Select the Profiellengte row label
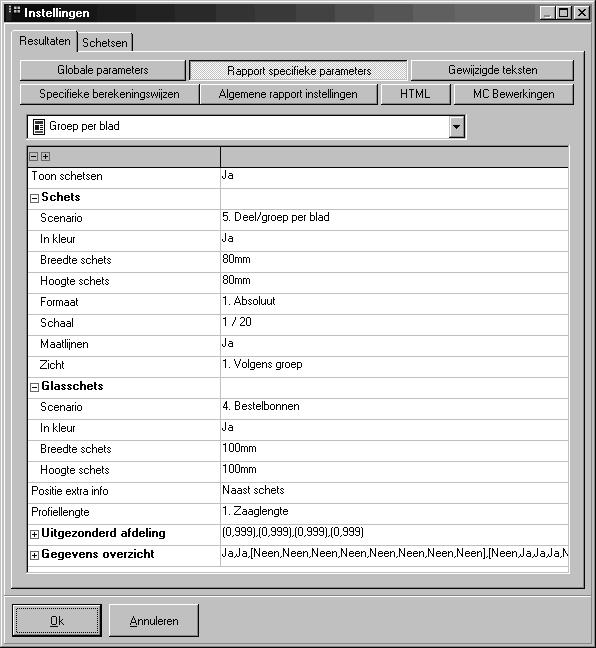The width and height of the screenshot is (596, 648). pos(60,512)
